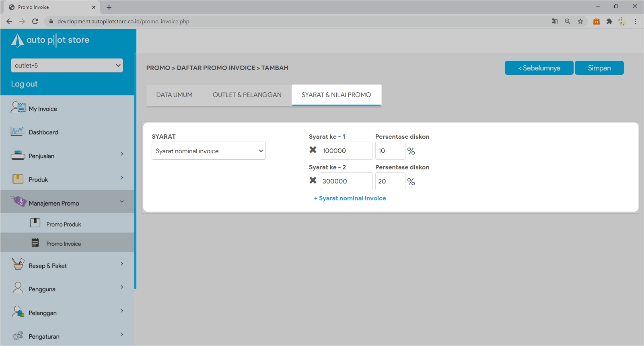Add condition via + Syarat nominal invoice
Image resolution: width=644 pixels, height=346 pixels.
pos(350,198)
